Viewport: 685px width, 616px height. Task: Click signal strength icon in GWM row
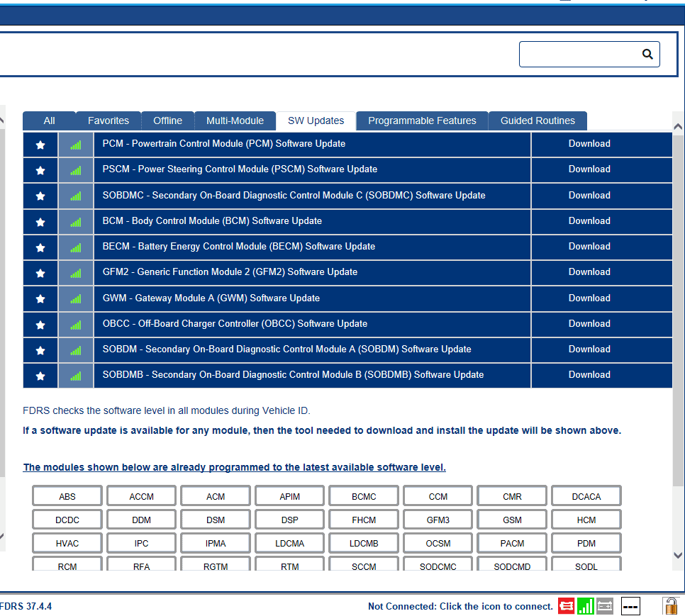76,298
